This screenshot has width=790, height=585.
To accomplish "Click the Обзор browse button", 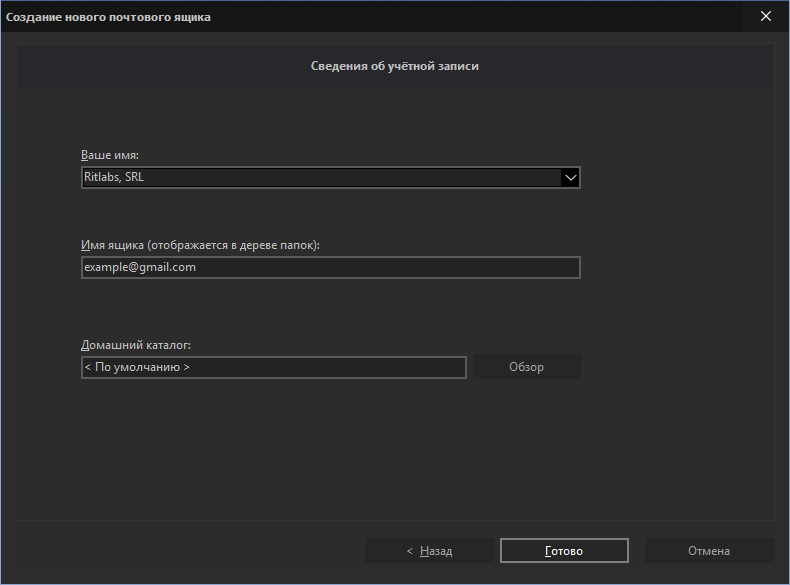I will (526, 367).
